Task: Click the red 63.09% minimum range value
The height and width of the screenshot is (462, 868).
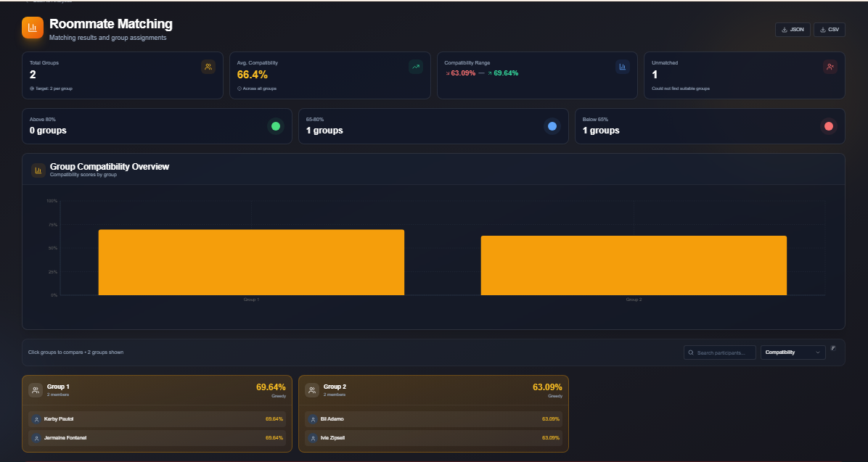Action: coord(463,73)
